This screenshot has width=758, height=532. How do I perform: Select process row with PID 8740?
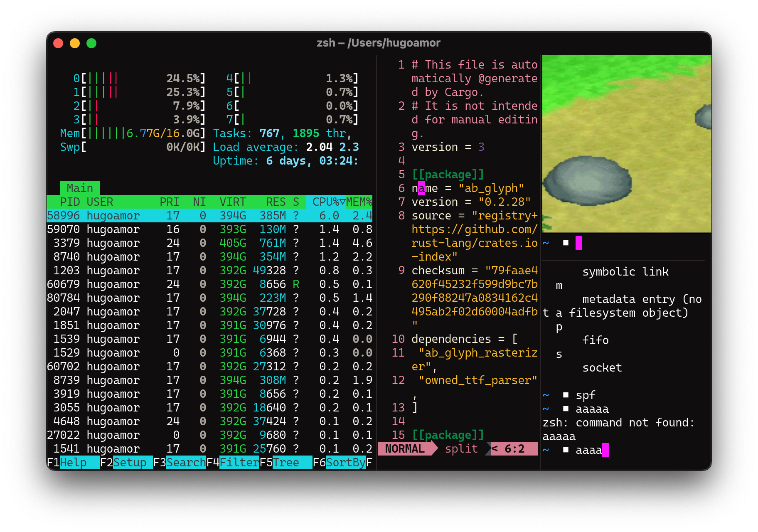point(209,256)
